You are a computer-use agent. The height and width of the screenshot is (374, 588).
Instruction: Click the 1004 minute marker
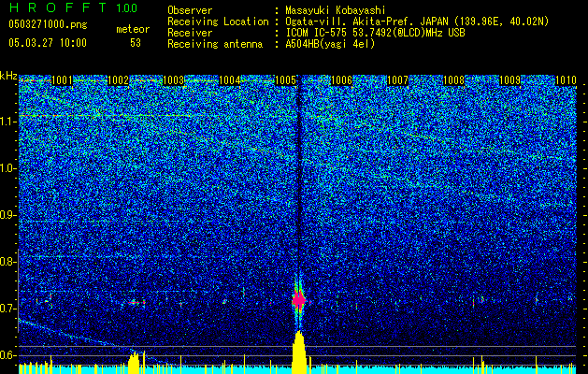coord(230,80)
